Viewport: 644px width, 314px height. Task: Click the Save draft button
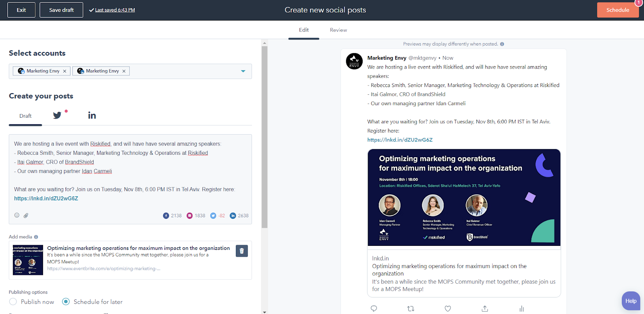62,10
